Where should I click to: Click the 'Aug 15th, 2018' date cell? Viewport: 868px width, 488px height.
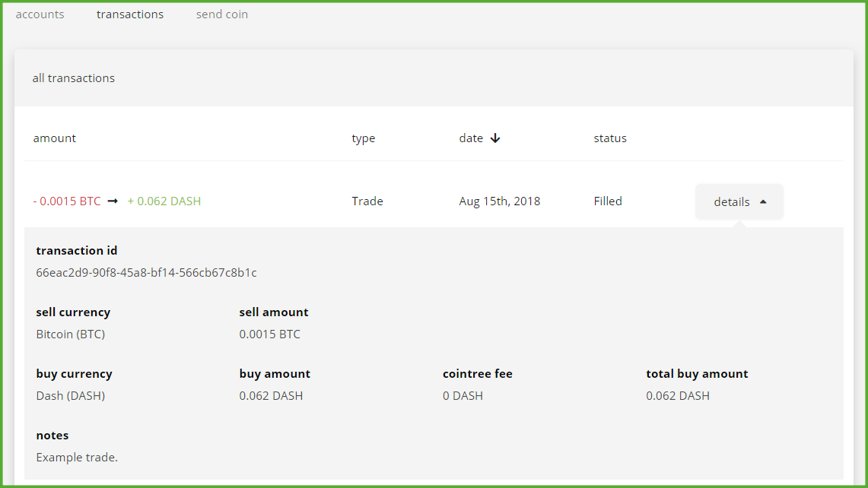499,201
